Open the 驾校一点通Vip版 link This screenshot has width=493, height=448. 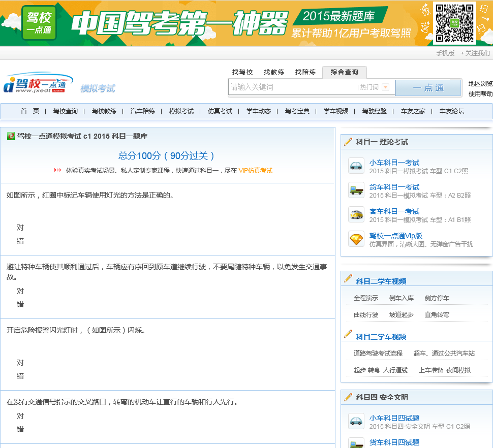[395, 236]
